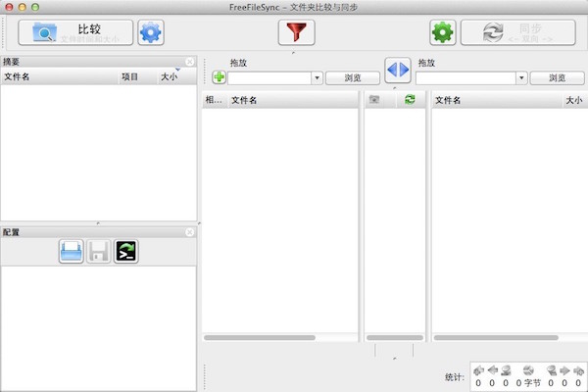Click the yellow minimize window button
The width and height of the screenshot is (588, 392).
23,7
